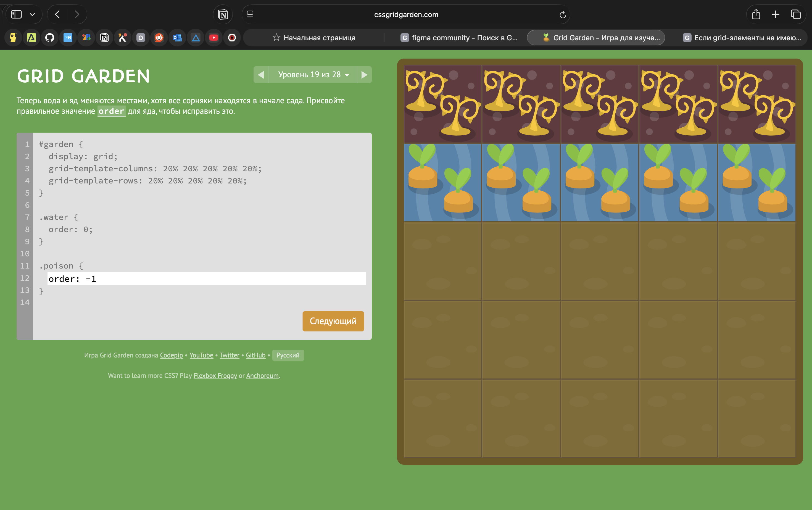This screenshot has height=510, width=812.
Task: Open the Outlook pinned tab
Action: pyautogui.click(x=177, y=38)
